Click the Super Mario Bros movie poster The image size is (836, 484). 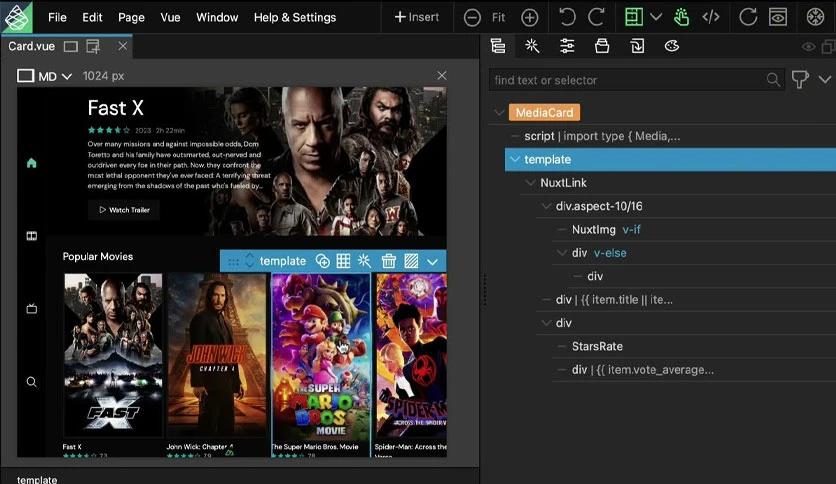point(320,356)
